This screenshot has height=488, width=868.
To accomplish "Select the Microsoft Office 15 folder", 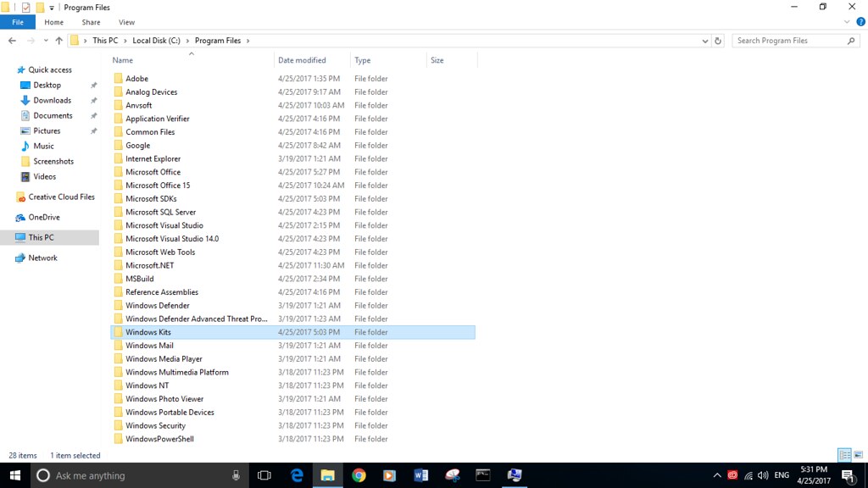I will 157,186.
